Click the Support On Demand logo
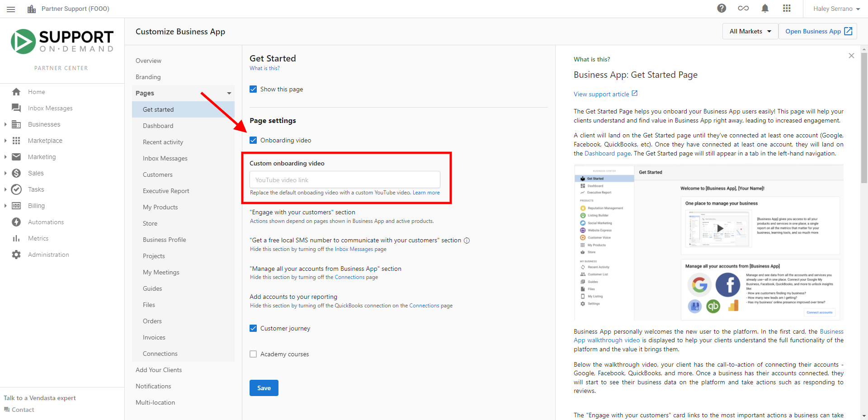868x420 pixels. (x=62, y=42)
